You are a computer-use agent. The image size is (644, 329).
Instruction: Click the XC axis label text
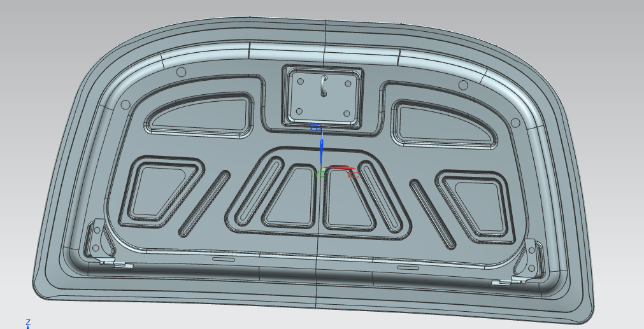pyautogui.click(x=354, y=176)
